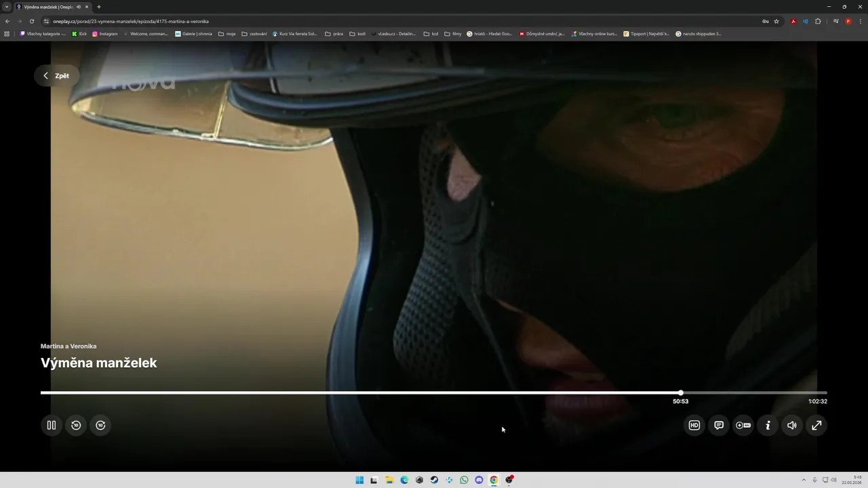Image resolution: width=868 pixels, height=488 pixels.
Task: Open the Windows Start menu
Action: 359,480
